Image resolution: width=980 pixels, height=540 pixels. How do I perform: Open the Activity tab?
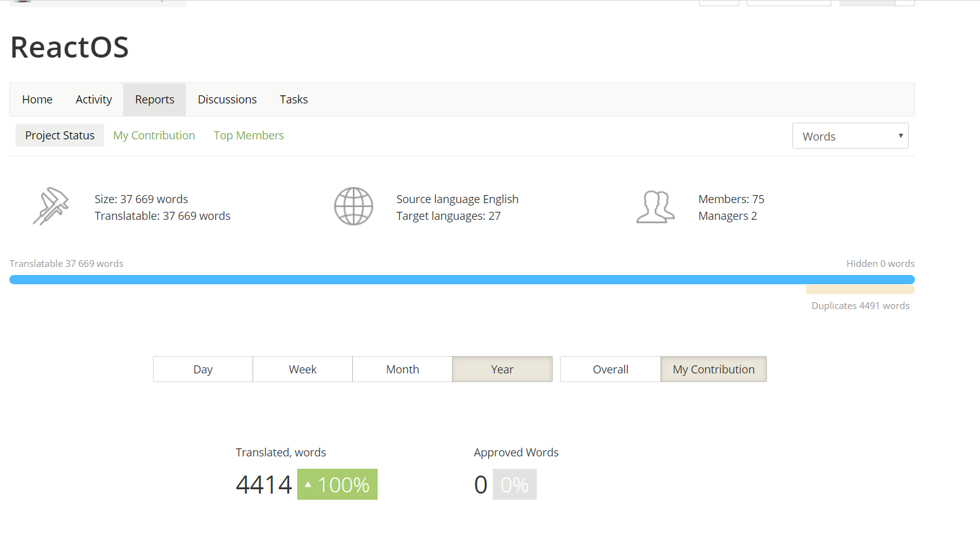click(x=93, y=100)
